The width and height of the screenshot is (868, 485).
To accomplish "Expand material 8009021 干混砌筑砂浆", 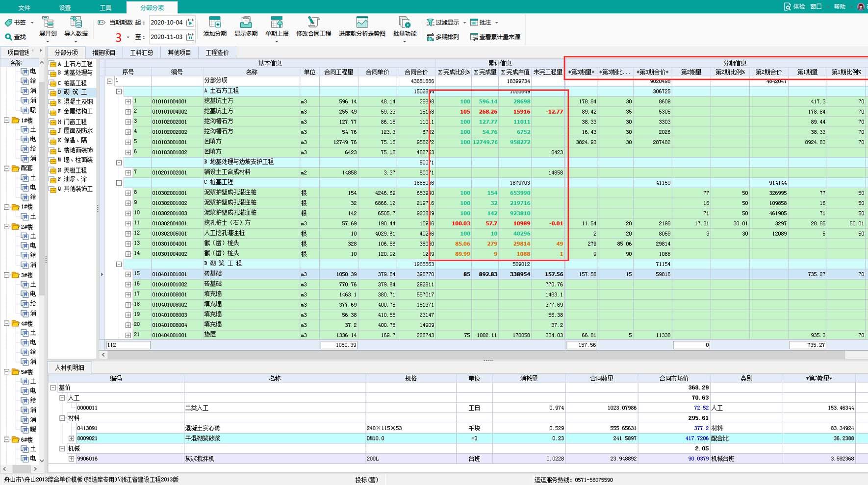I will 72,438.
